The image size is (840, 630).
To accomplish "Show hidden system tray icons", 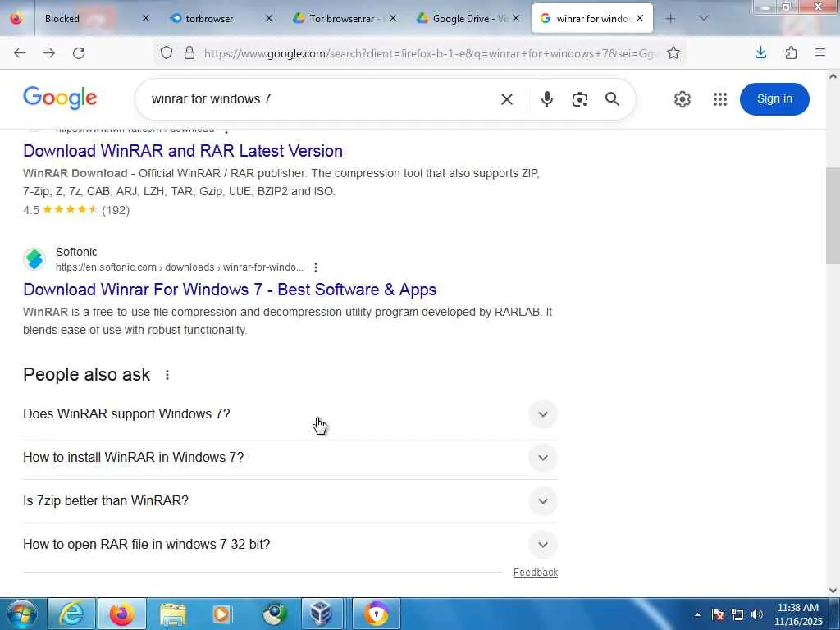I will click(697, 614).
